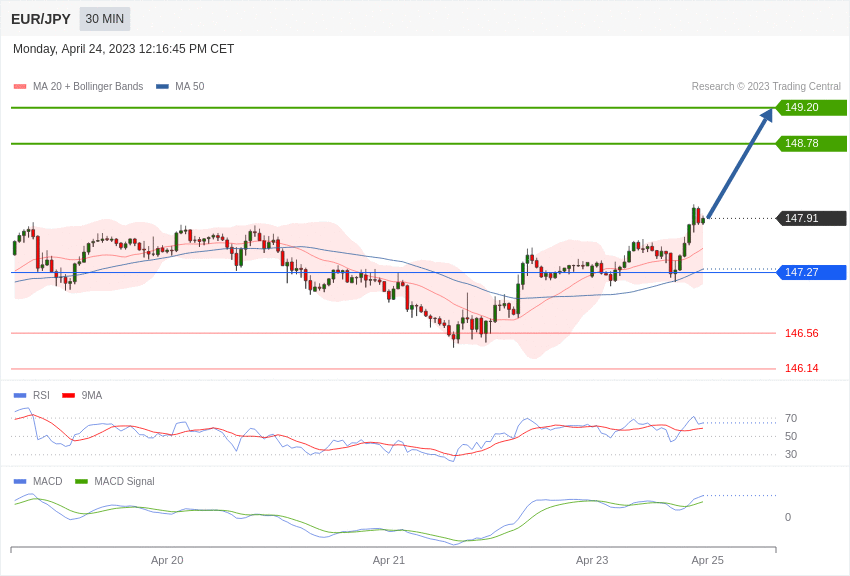Screen dimensions: 850x576
Task: Click the RSI 30 axis value
Action: pos(791,455)
